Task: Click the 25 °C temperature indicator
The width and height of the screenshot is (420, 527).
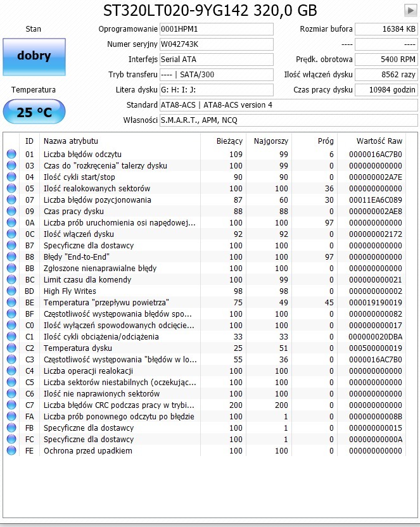Action: point(34,111)
